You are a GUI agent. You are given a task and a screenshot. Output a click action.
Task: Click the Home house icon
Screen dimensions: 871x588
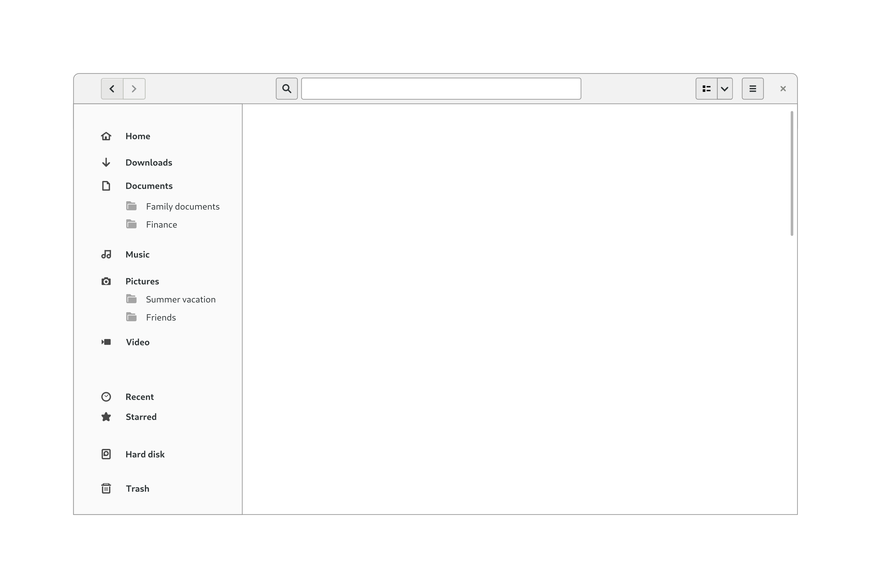point(106,136)
